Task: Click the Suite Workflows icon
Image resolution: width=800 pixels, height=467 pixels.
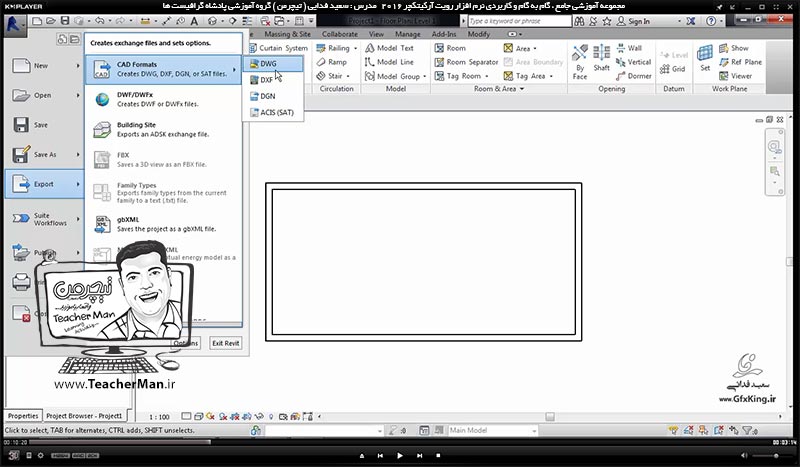Action: [21, 218]
